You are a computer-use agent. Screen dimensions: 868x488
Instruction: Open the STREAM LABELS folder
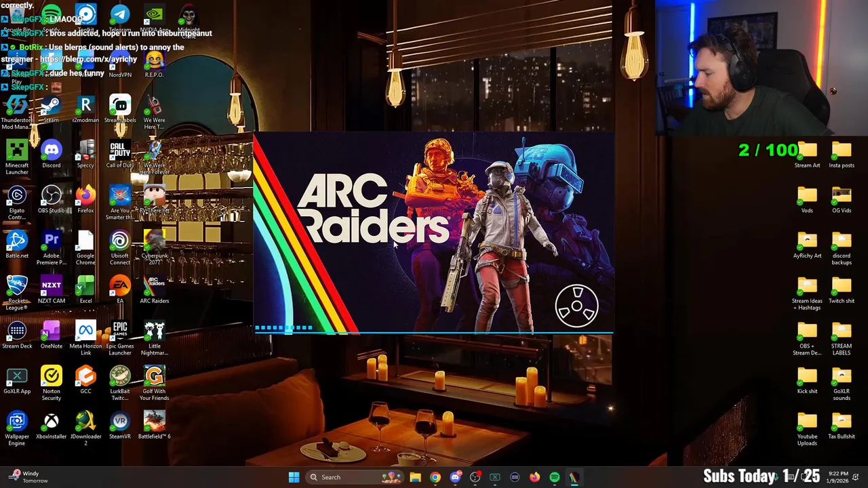pyautogui.click(x=842, y=338)
